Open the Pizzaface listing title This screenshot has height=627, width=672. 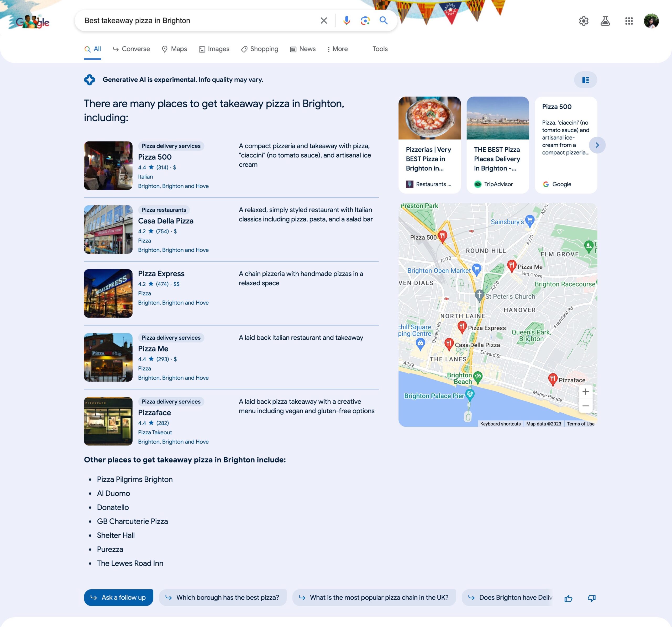[154, 412]
